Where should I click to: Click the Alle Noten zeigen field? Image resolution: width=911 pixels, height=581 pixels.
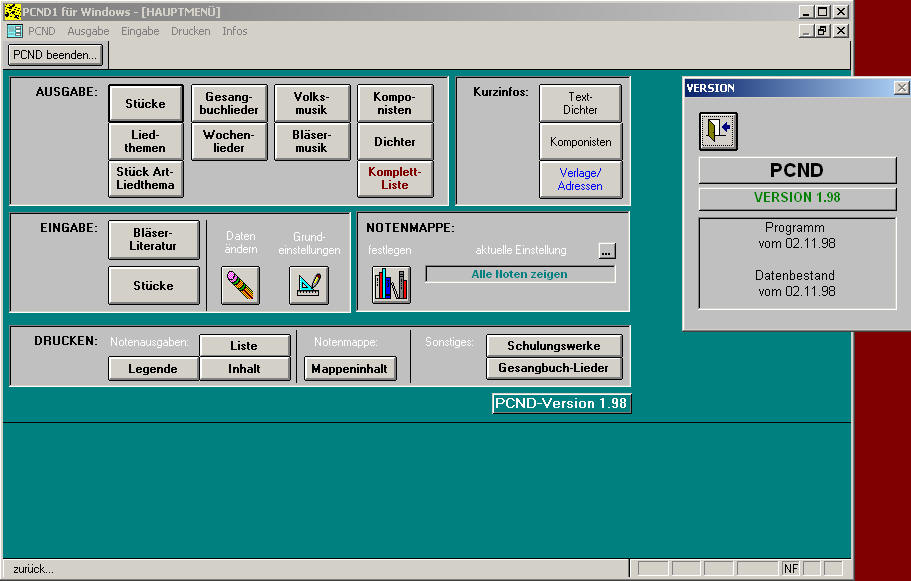(x=520, y=274)
